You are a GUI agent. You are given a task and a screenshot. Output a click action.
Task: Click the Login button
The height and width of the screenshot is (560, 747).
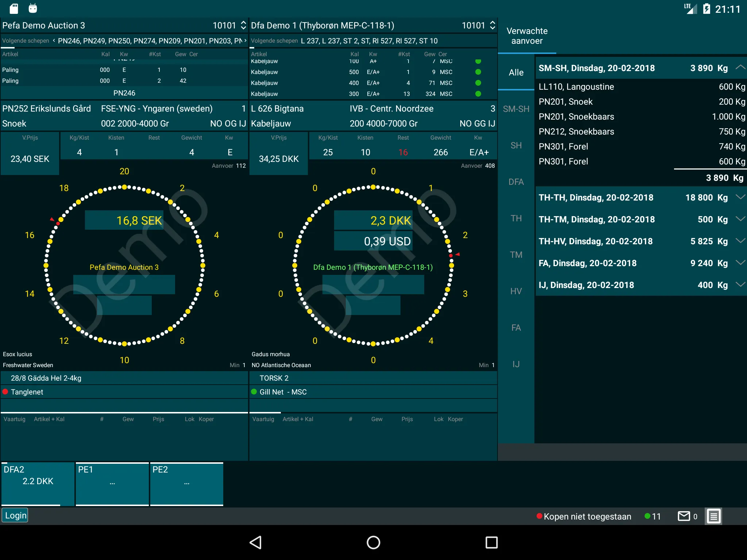(15, 515)
